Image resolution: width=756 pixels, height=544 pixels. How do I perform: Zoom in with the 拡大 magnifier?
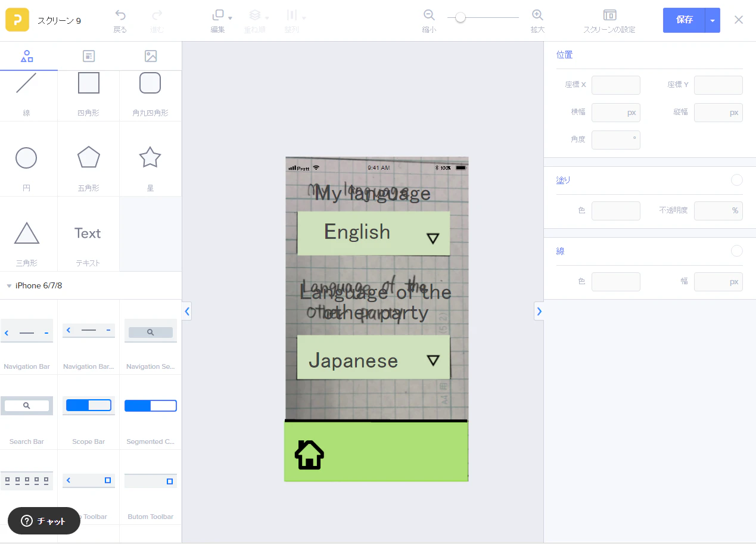point(537,20)
